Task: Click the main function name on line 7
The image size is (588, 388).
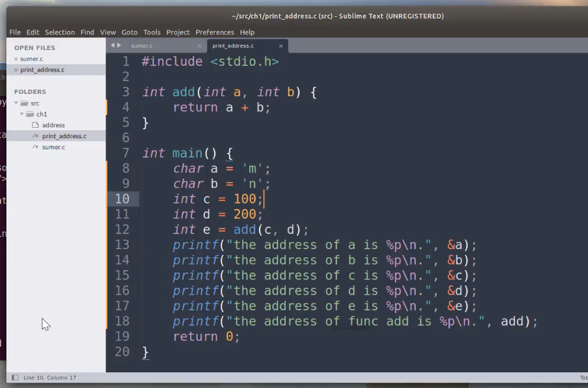Action: [x=187, y=153]
